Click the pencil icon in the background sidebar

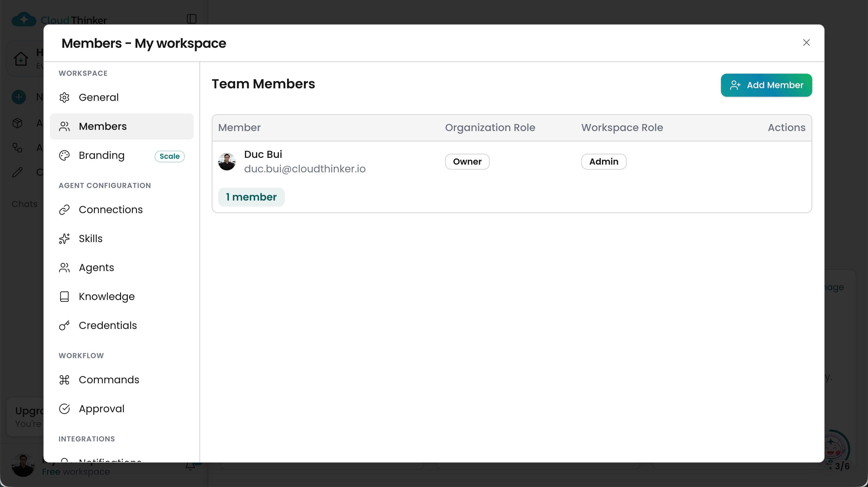[18, 172]
